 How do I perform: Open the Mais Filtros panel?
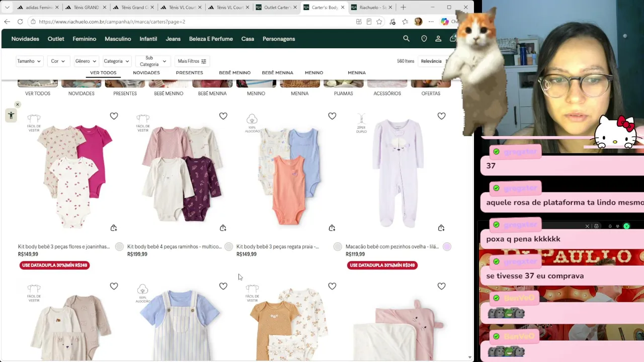tap(192, 61)
